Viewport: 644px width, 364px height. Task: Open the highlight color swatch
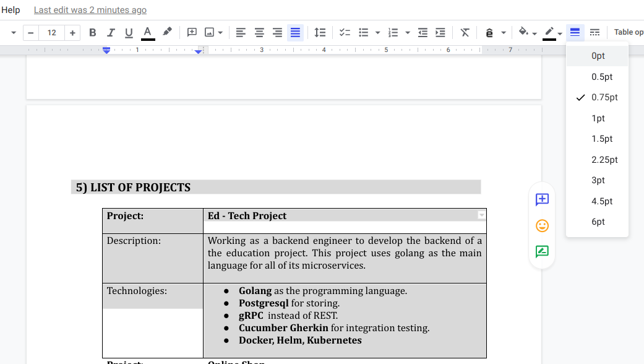click(167, 32)
